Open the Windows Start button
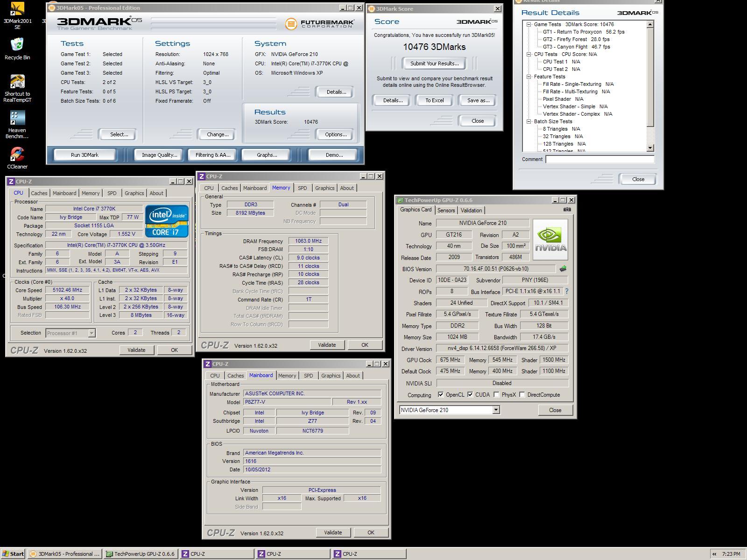Image resolution: width=747 pixels, height=560 pixels. [x=13, y=554]
